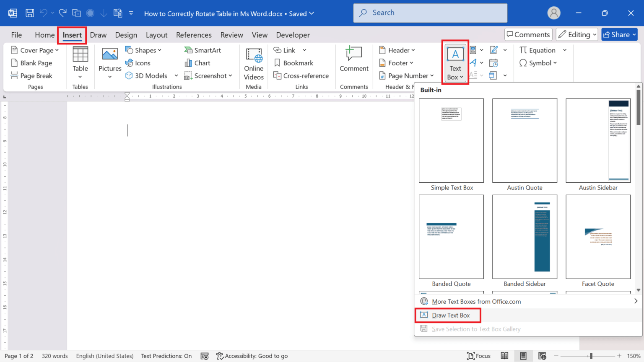Switch to the Developer tab
644x362 pixels.
pyautogui.click(x=293, y=35)
